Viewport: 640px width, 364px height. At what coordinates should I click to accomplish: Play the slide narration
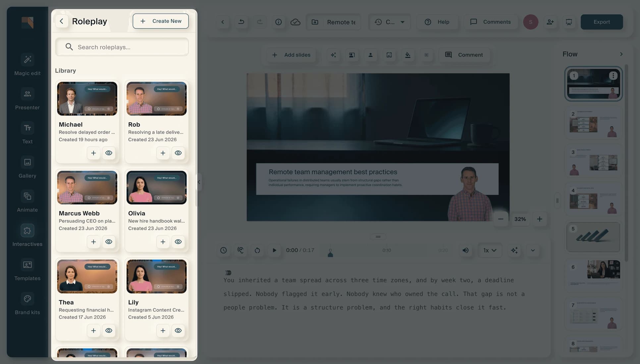tap(274, 250)
